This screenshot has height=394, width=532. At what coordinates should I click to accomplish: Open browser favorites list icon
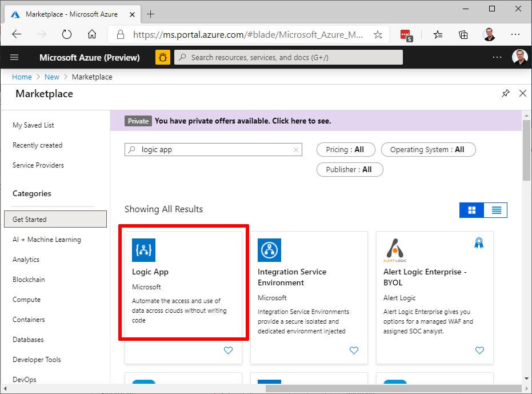[x=438, y=34]
